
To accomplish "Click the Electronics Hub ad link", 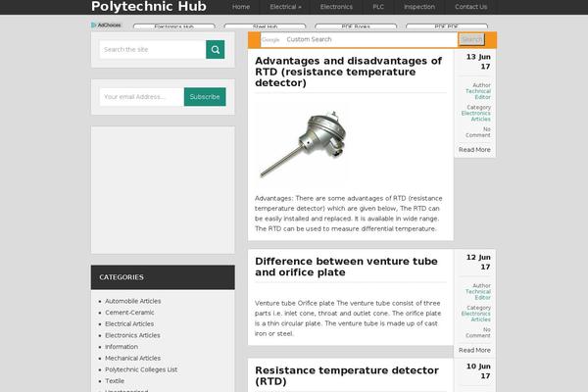I will [x=174, y=26].
